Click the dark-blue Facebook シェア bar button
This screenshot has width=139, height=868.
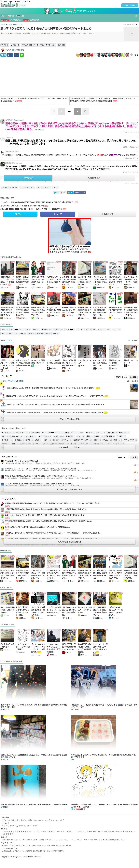[x=58, y=214]
